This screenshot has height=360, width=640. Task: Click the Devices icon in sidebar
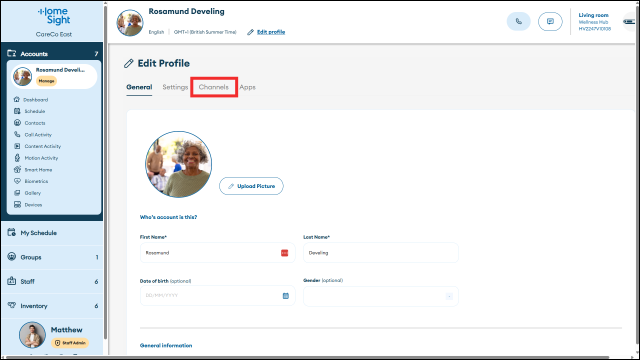coord(17,204)
